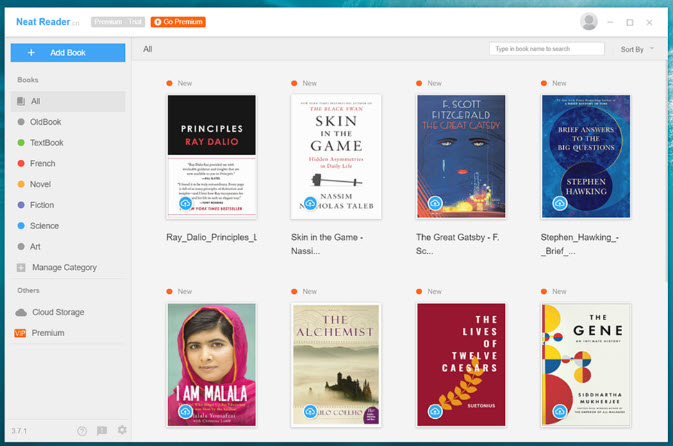Open the VIP Premium sidebar item

[x=47, y=333]
